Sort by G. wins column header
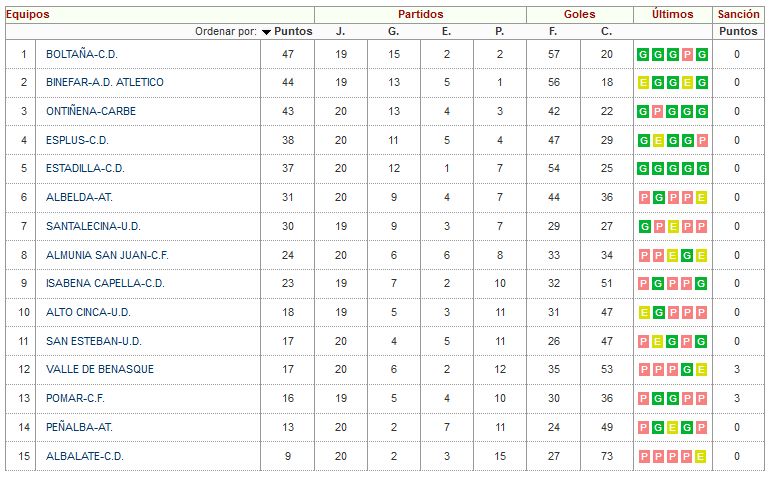This screenshot has height=480, width=773. coord(393,31)
